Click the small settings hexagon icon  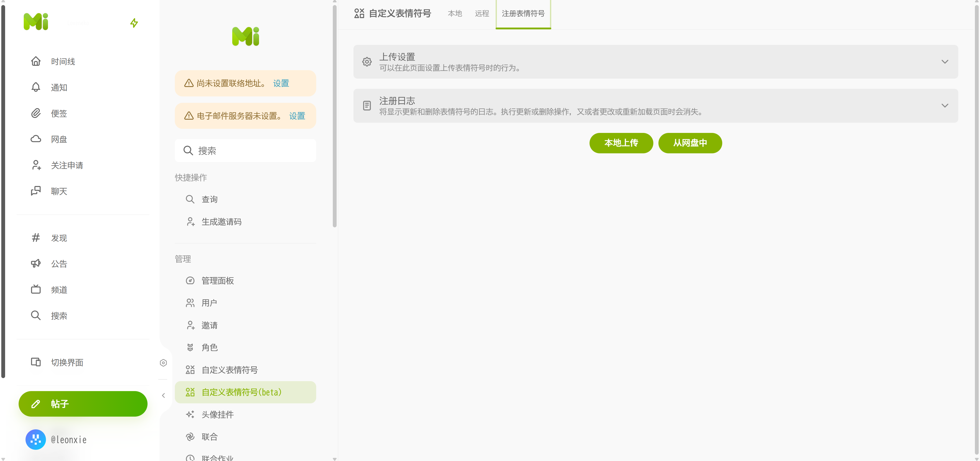point(163,363)
